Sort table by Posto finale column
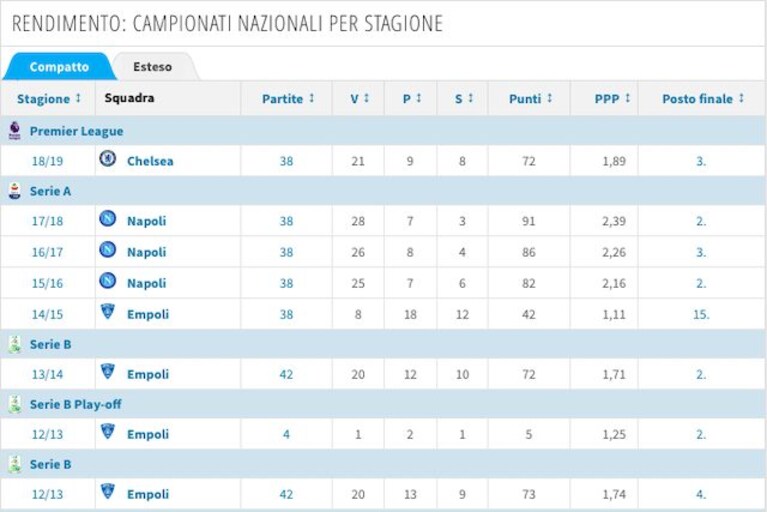Screen dimensions: 767x512 pos(703,99)
